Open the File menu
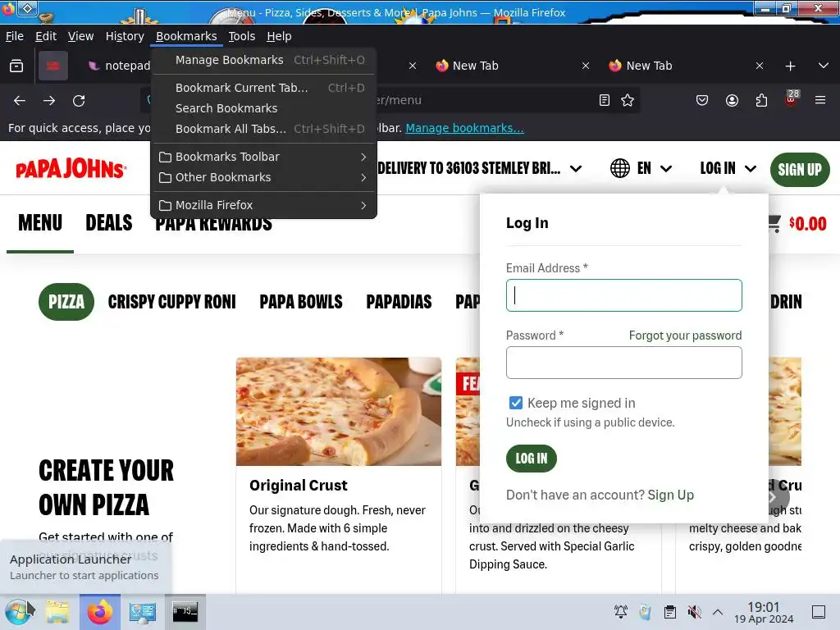Screen dimensions: 840x630 point(15,36)
